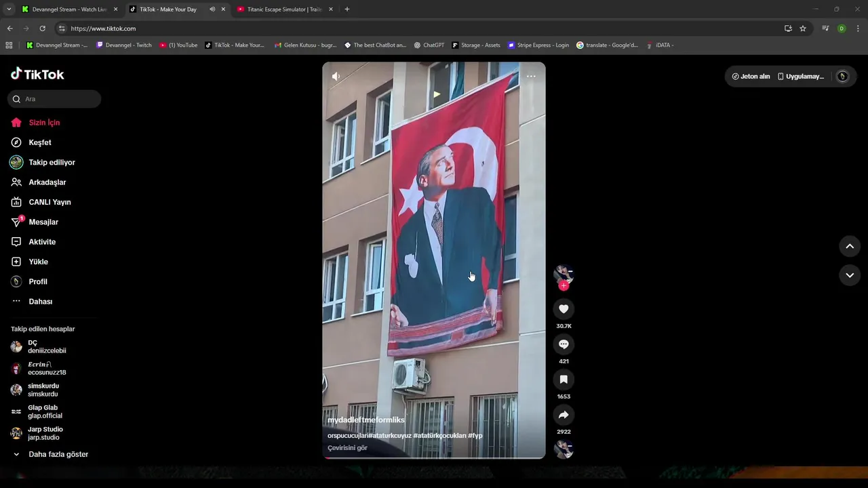
Task: Go to next video with down chevron
Action: tap(850, 275)
